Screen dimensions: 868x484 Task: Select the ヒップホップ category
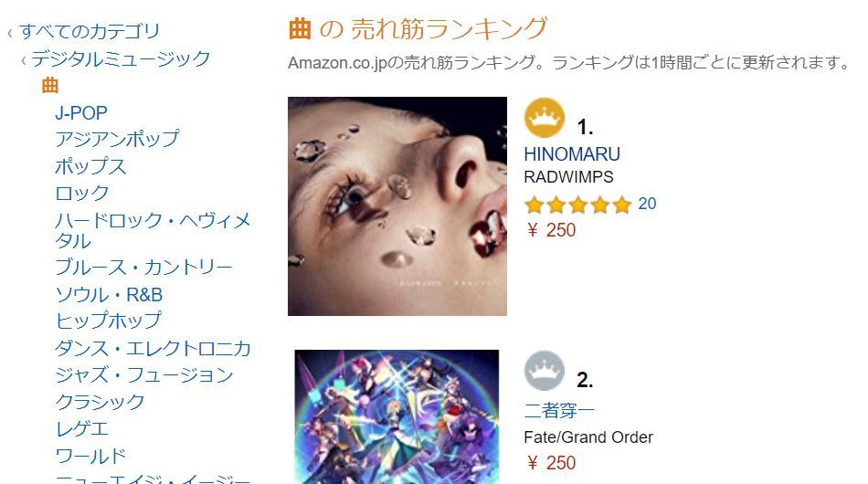pos(109,321)
